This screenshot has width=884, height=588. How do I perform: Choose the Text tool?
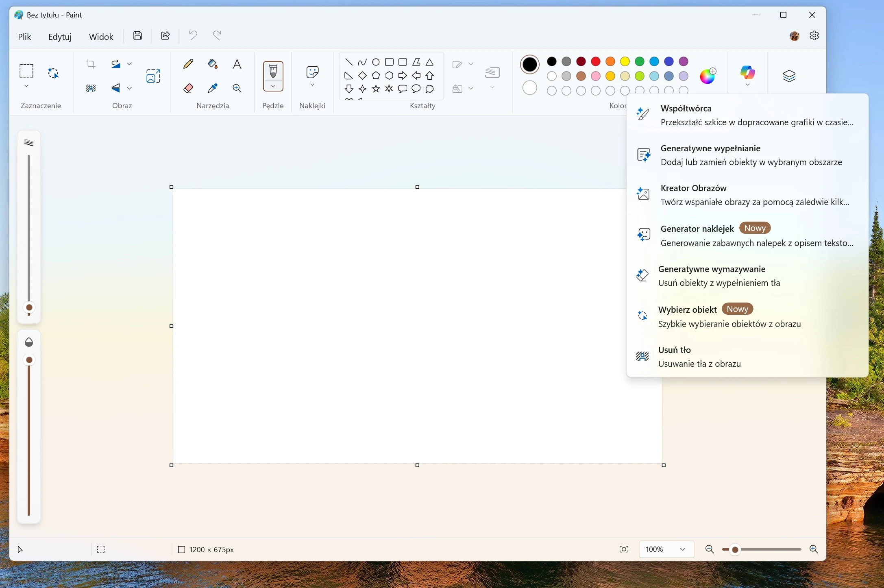point(237,64)
